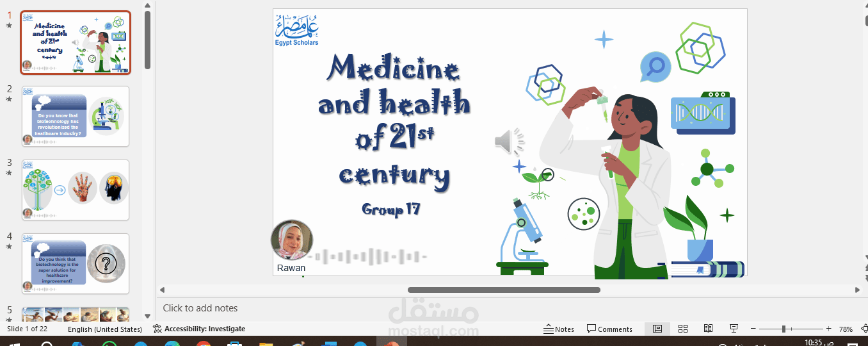Click the thumbnail pane vertical scrollbar thumb
868x346 pixels.
(148, 39)
